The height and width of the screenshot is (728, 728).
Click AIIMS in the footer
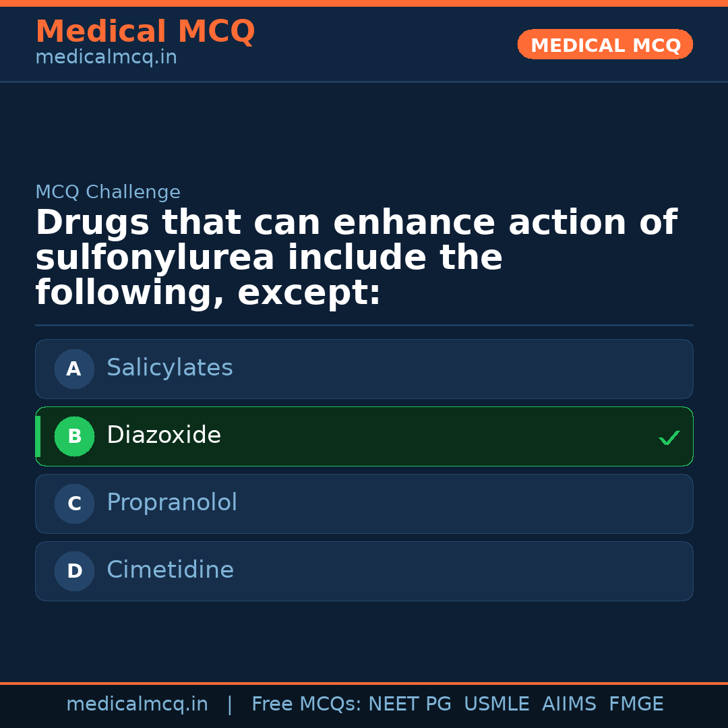click(569, 704)
